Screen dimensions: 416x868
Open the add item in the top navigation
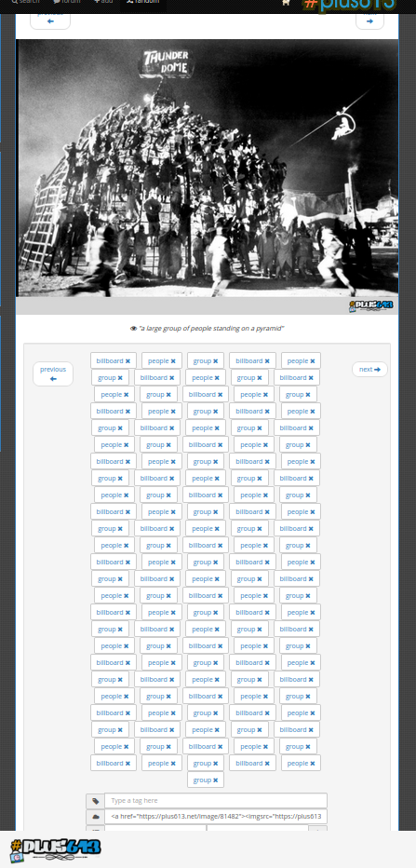tap(103, 3)
